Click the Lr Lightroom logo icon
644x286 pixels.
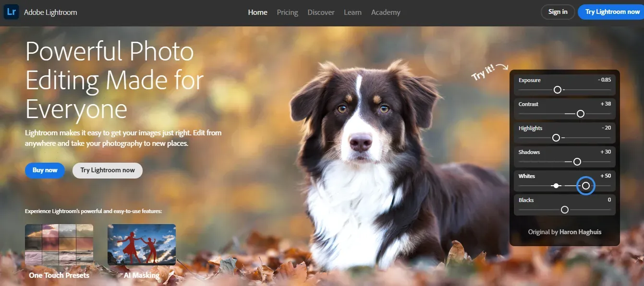(11, 12)
